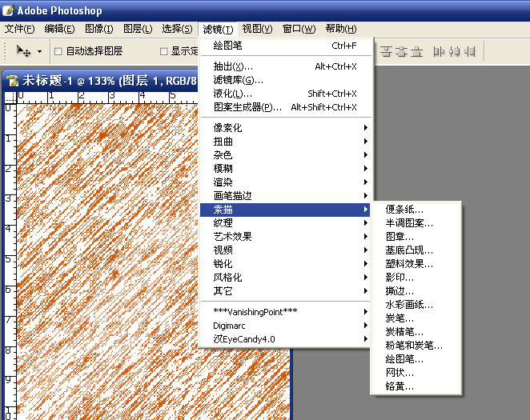
Task: Click the ruler origin corner box
Action: pyautogui.click(x=10, y=98)
